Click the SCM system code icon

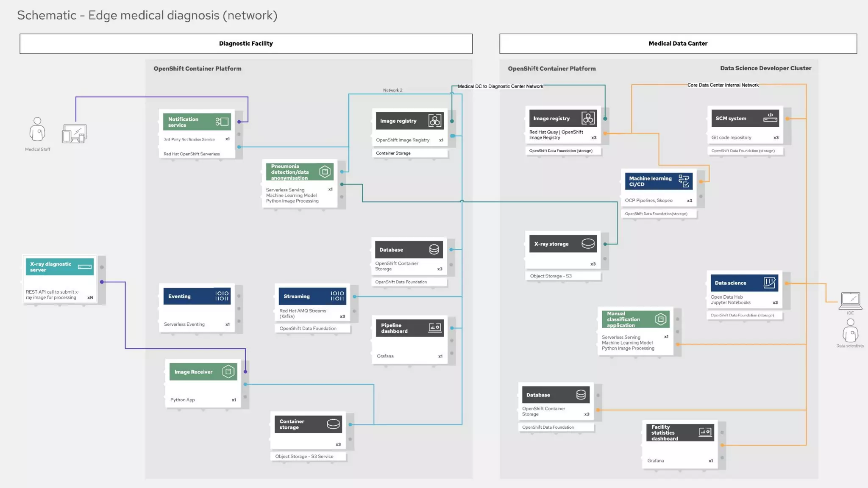(x=770, y=118)
